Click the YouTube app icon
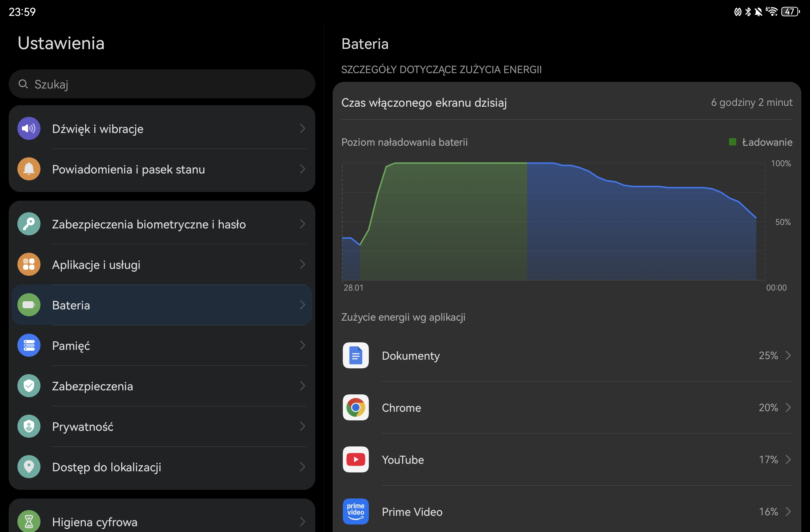 (x=355, y=459)
